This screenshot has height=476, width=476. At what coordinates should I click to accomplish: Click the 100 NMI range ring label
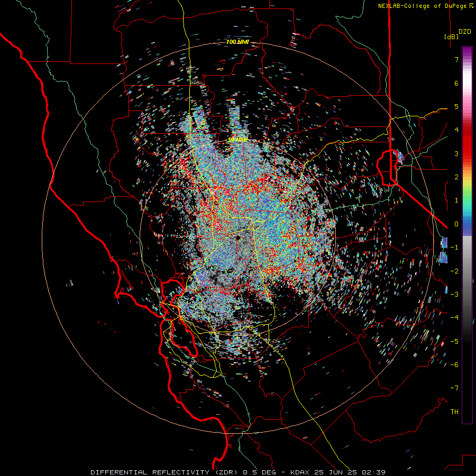click(x=237, y=42)
